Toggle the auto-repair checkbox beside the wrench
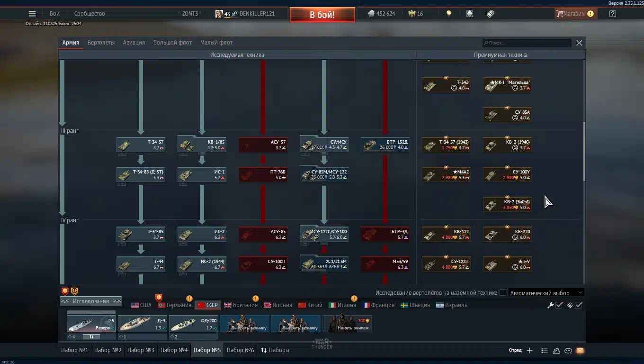Viewport: 644px width, 364px height. 559,305
